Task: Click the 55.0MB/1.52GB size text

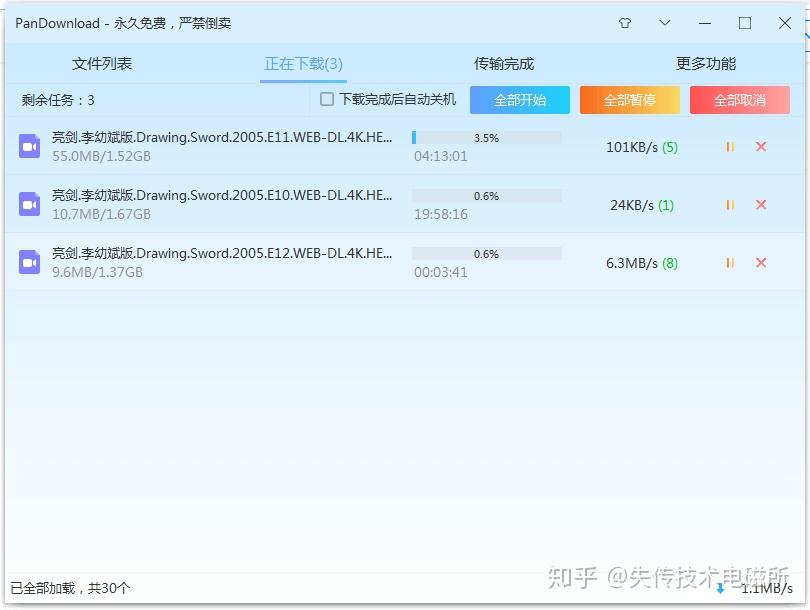Action: coord(101,157)
